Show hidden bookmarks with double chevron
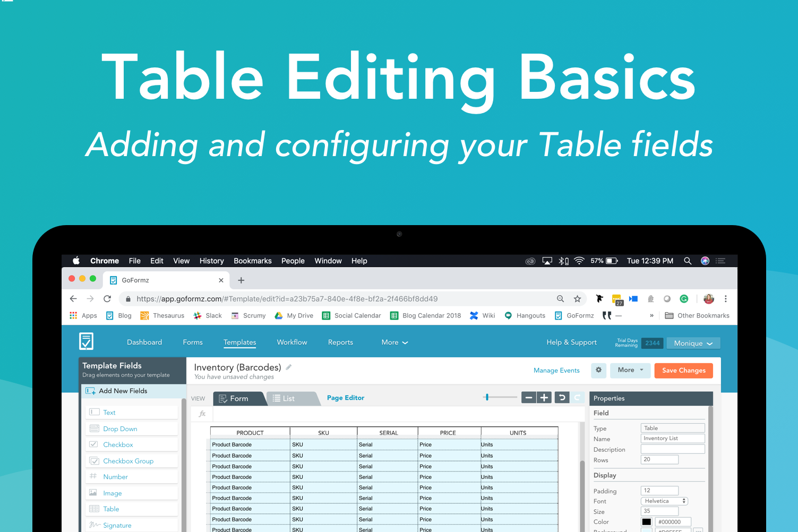The width and height of the screenshot is (798, 532). pyautogui.click(x=651, y=315)
